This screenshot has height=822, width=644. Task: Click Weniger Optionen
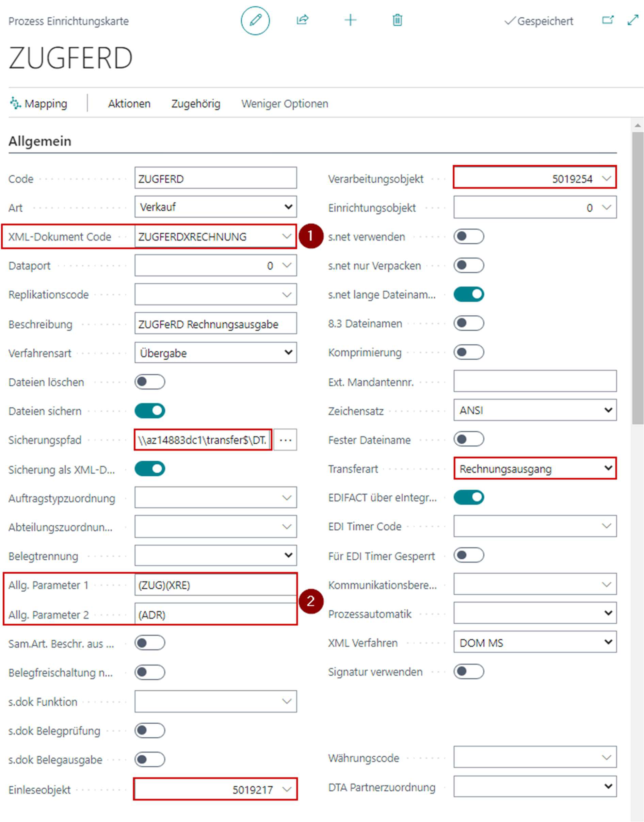pyautogui.click(x=285, y=104)
